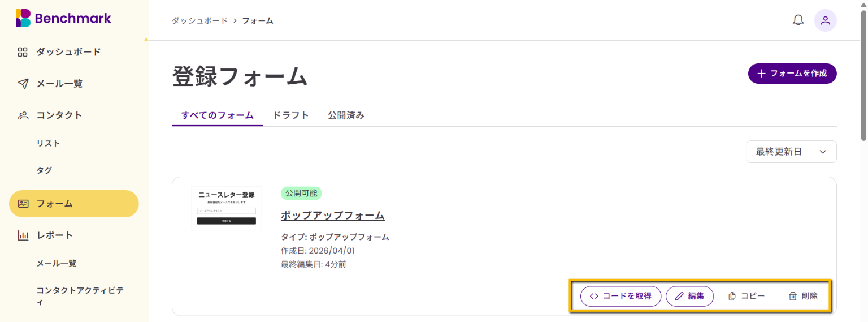The height and width of the screenshot is (322, 868).
Task: Click the フォームを作成 button
Action: (x=792, y=74)
